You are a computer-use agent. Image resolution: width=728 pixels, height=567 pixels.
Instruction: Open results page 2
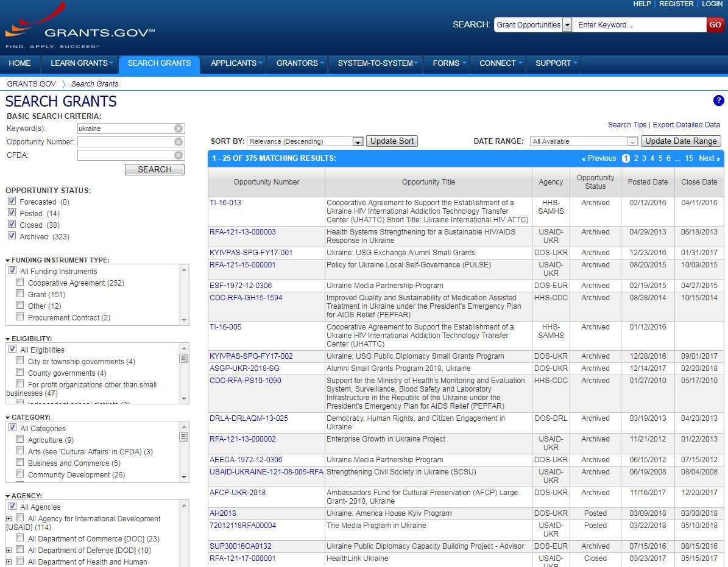pos(636,158)
